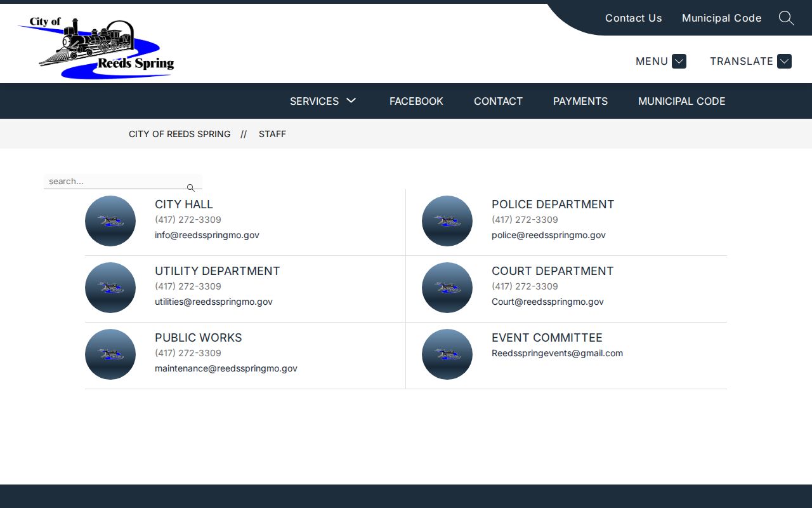This screenshot has height=508, width=812.
Task: Click Police Department avatar image
Action: click(447, 221)
